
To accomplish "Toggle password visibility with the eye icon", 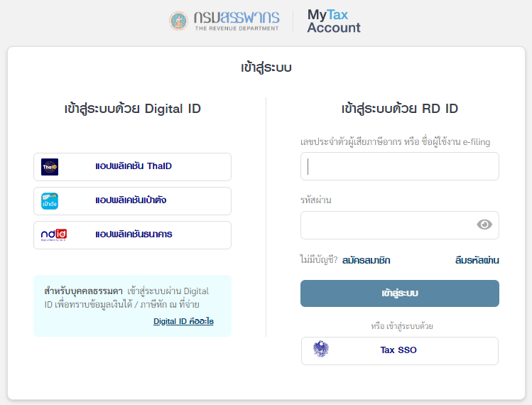I will point(484,225).
